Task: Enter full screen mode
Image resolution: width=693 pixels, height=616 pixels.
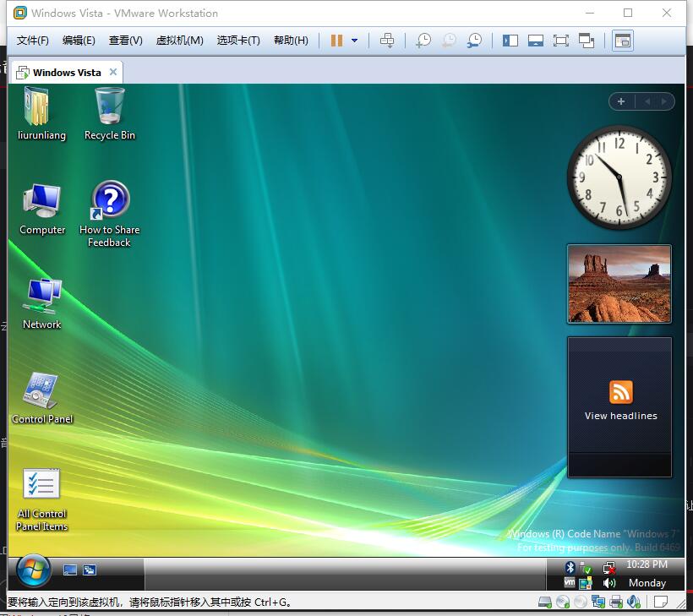Action: [x=561, y=41]
